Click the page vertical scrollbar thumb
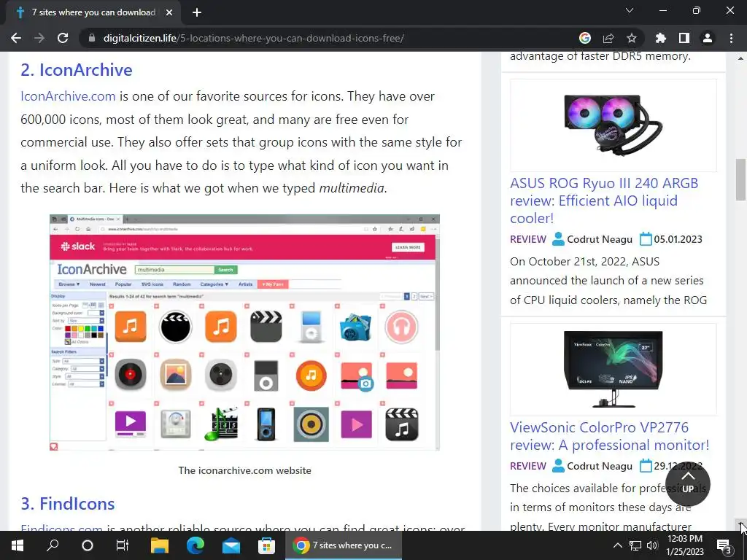 (740, 179)
